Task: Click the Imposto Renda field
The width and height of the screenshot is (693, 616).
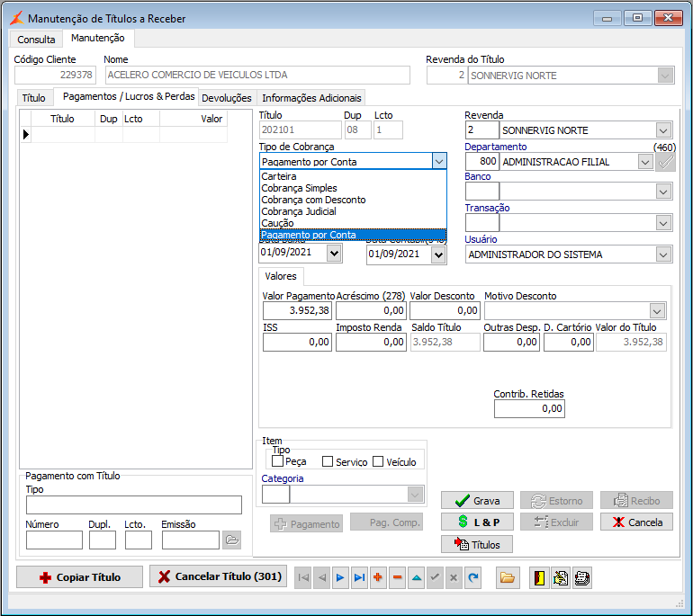Action: tap(371, 342)
